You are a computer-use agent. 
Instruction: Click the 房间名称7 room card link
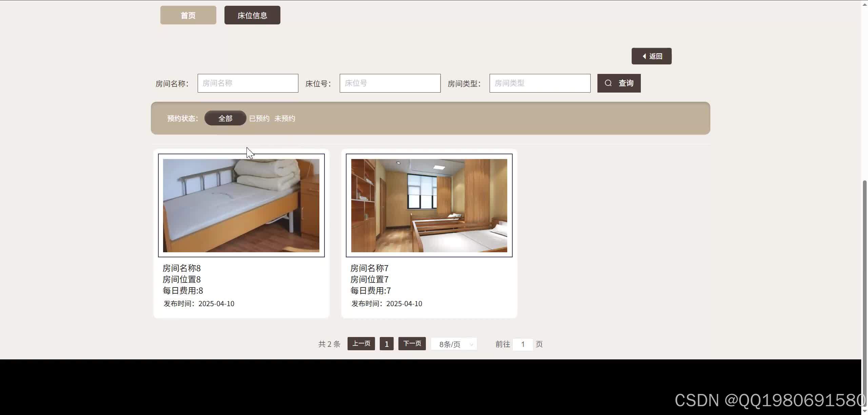coord(369,268)
